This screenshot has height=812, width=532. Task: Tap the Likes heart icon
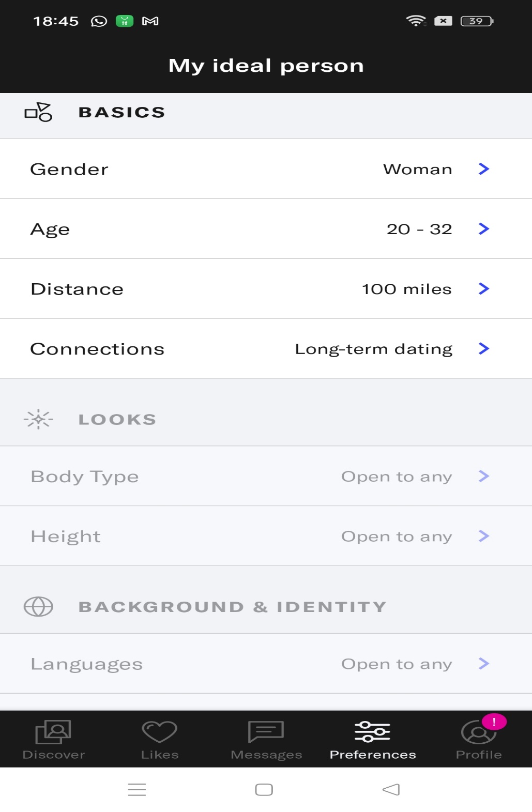pos(160,732)
